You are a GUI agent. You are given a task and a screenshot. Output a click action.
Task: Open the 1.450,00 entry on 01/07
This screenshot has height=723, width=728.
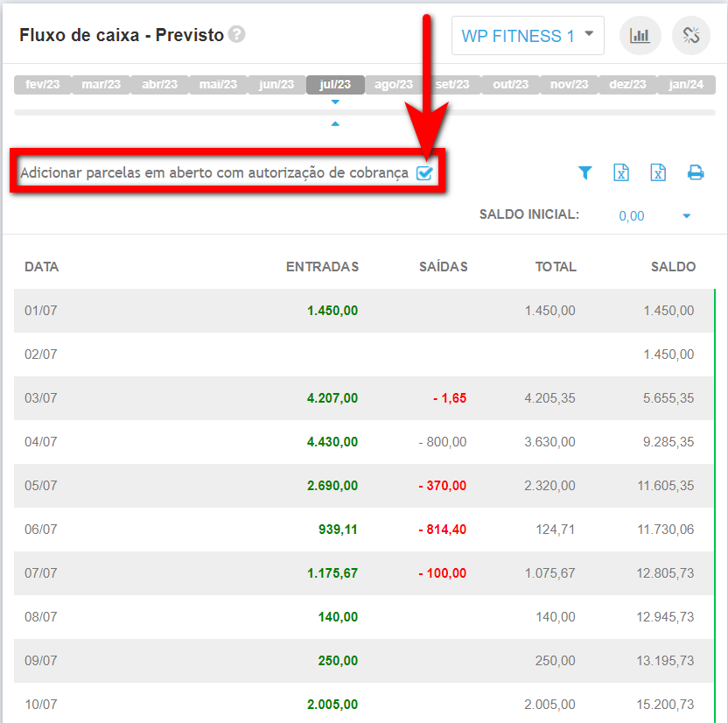point(332,311)
